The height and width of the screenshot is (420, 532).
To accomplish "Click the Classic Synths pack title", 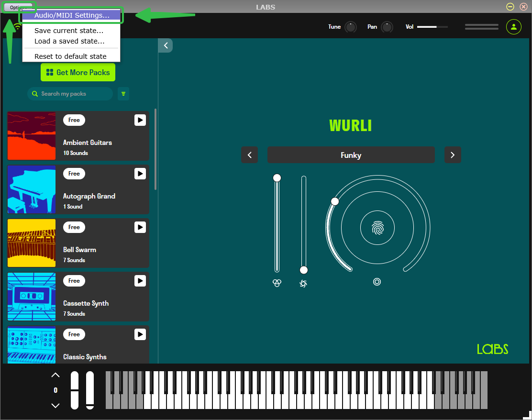I will coord(85,357).
